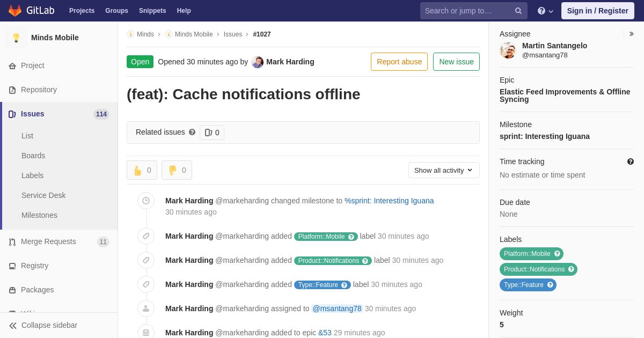This screenshot has width=644, height=338.
Task: Click the &53 epic link
Action: (x=325, y=333)
